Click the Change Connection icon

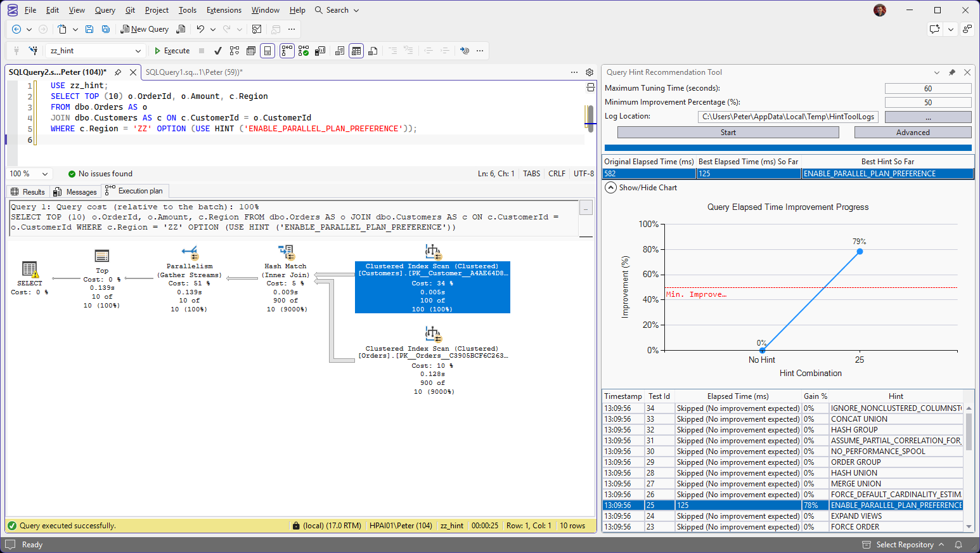pyautogui.click(x=33, y=51)
